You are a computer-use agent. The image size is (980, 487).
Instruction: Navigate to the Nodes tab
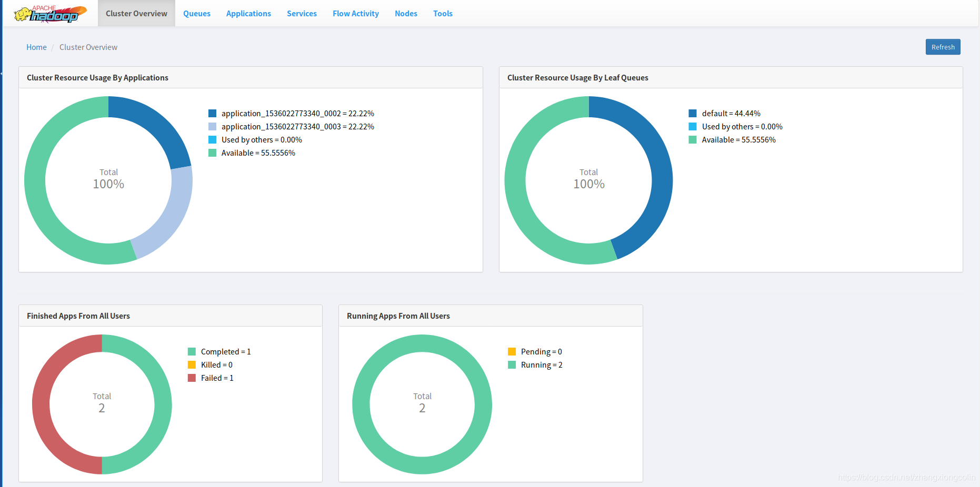click(406, 14)
